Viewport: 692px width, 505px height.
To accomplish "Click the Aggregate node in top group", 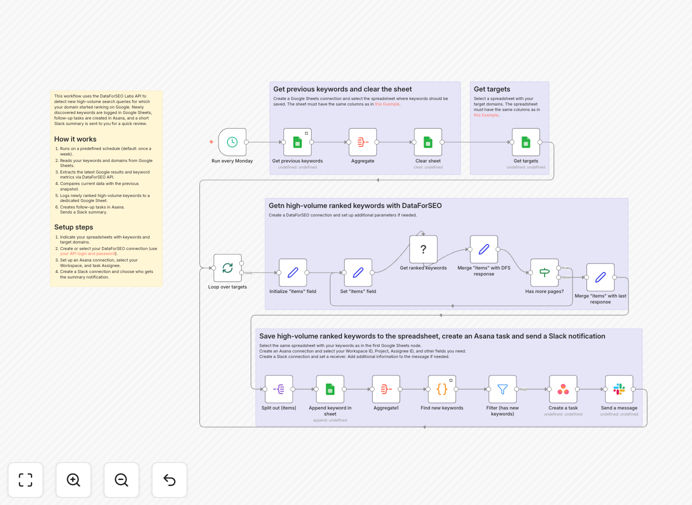I will pos(363,142).
